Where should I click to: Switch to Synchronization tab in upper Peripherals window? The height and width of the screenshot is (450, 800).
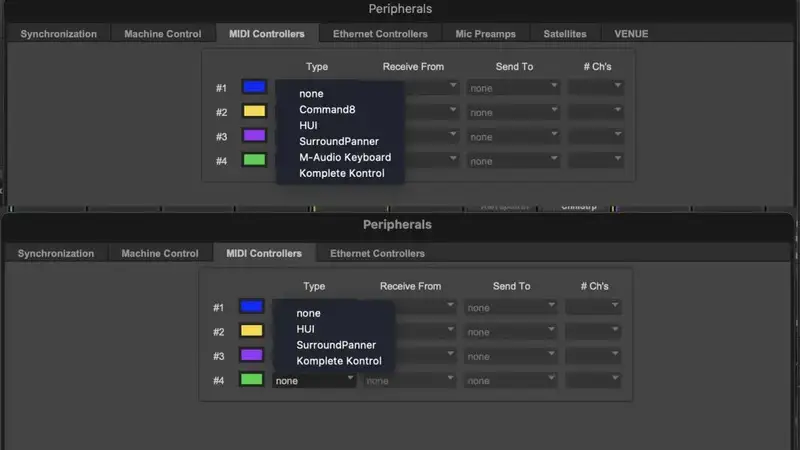59,34
